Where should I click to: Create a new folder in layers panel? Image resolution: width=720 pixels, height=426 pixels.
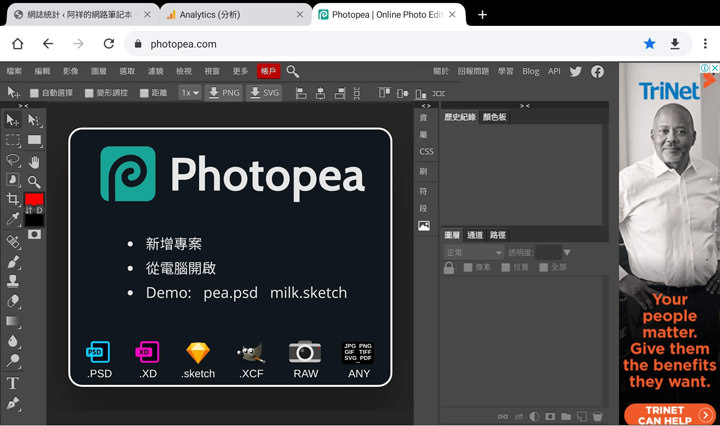(x=566, y=416)
